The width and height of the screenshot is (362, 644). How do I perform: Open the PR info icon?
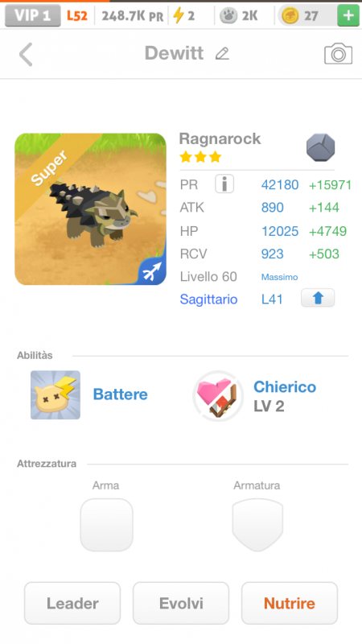point(224,184)
